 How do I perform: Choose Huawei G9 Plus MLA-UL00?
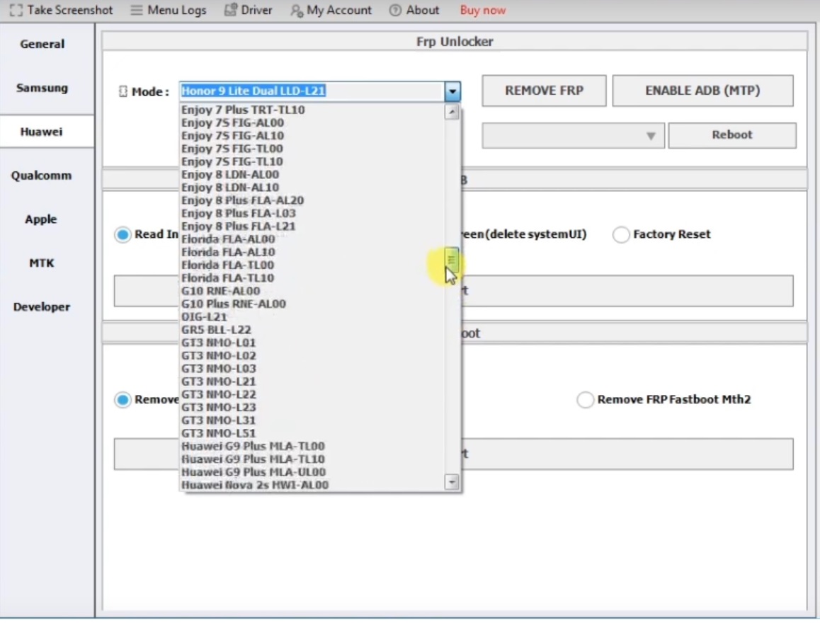tap(312, 472)
